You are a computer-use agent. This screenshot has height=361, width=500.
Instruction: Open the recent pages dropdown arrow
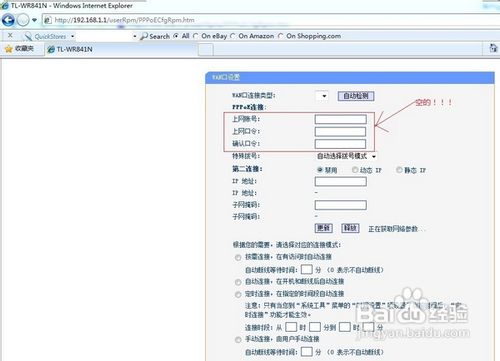[x=34, y=20]
